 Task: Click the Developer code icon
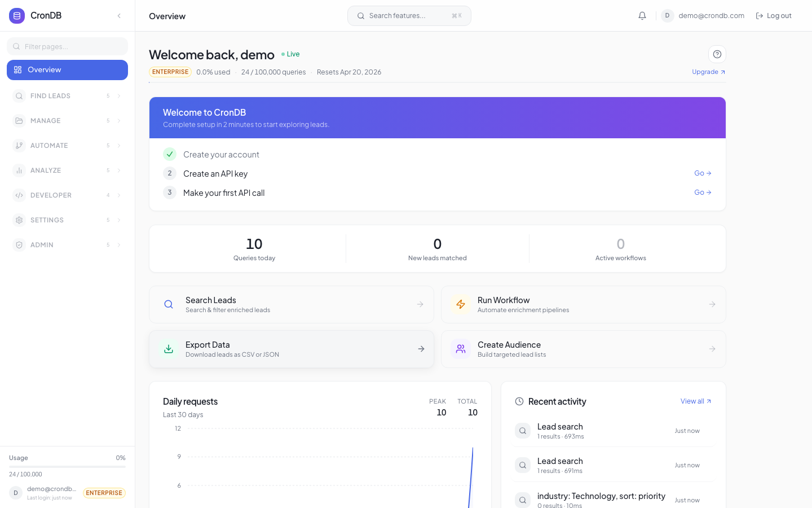(19, 195)
